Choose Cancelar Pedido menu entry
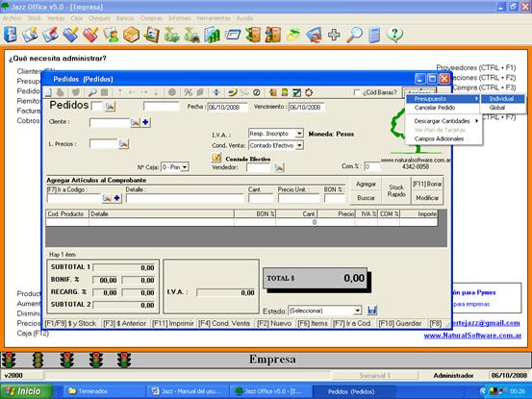532x399 pixels. [435, 108]
